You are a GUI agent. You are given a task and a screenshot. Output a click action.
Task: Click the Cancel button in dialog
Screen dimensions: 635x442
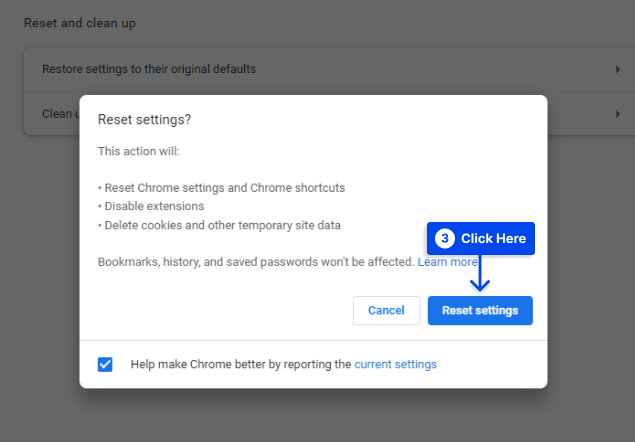pyautogui.click(x=386, y=310)
